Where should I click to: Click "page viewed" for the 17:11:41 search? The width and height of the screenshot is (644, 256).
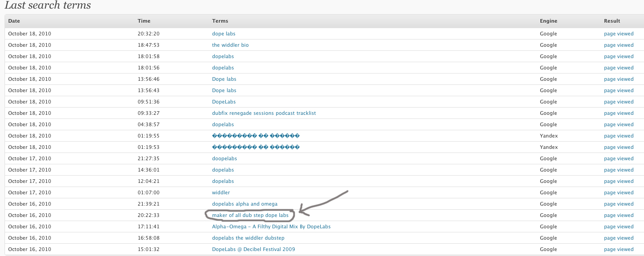click(619, 226)
